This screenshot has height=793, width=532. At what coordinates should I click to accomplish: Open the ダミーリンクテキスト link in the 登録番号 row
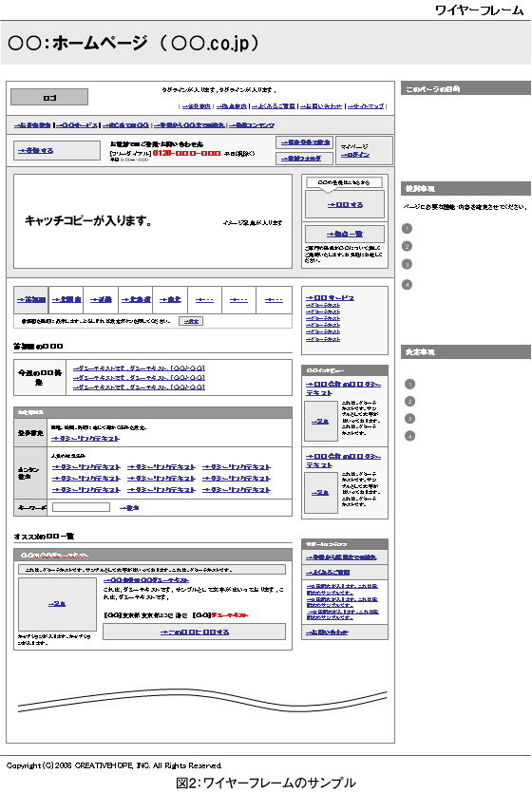point(85,439)
